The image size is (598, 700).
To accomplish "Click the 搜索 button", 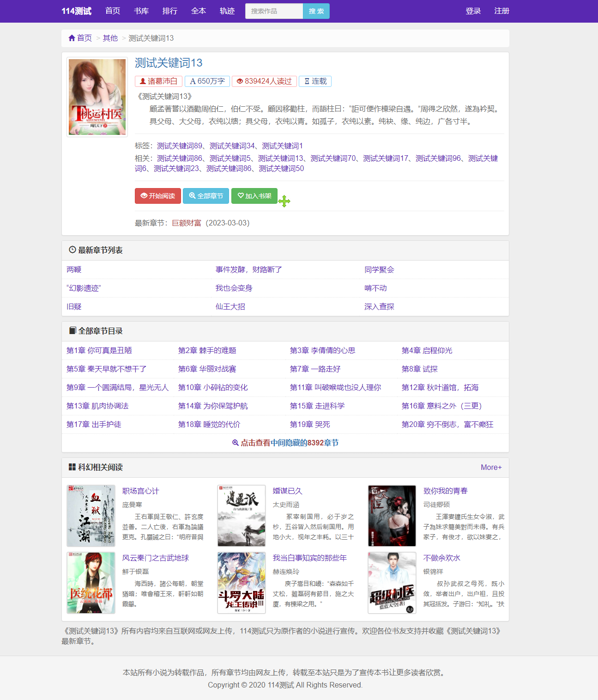I will [x=316, y=11].
